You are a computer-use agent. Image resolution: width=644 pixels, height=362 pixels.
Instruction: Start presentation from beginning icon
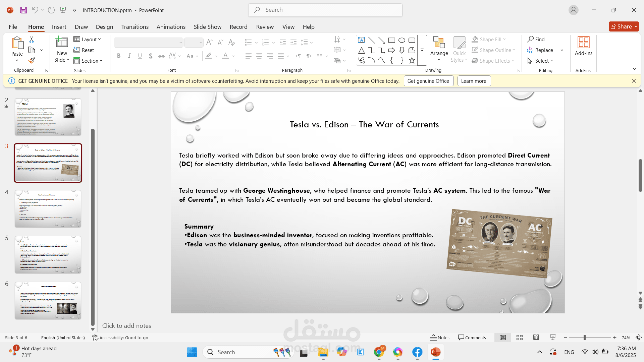coord(63,10)
